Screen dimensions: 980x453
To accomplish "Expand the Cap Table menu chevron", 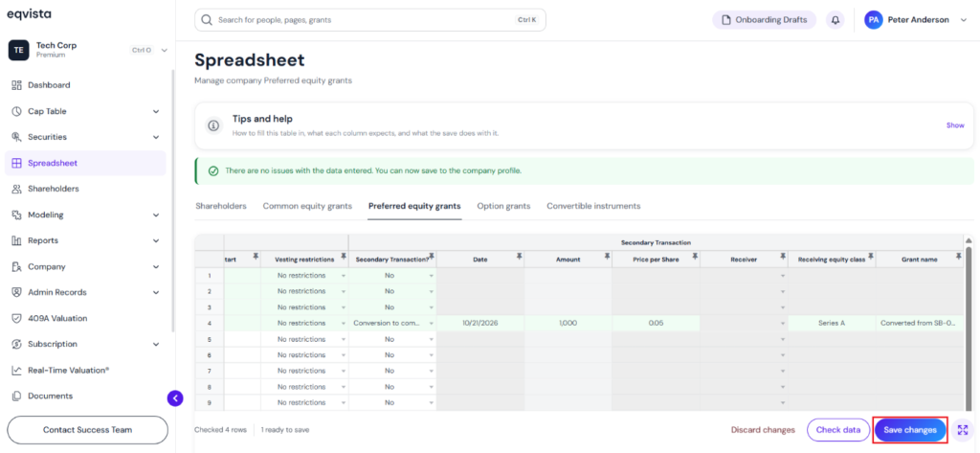I will click(x=156, y=111).
